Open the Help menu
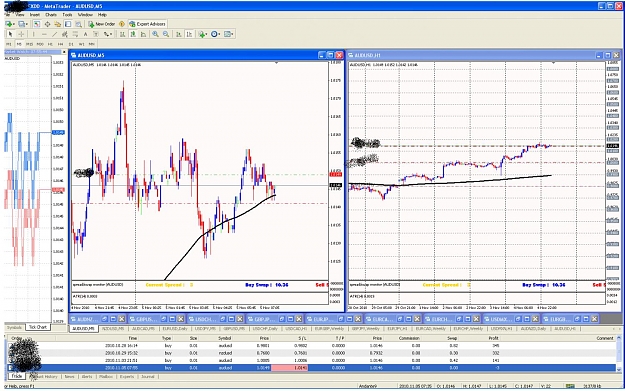 tap(102, 15)
